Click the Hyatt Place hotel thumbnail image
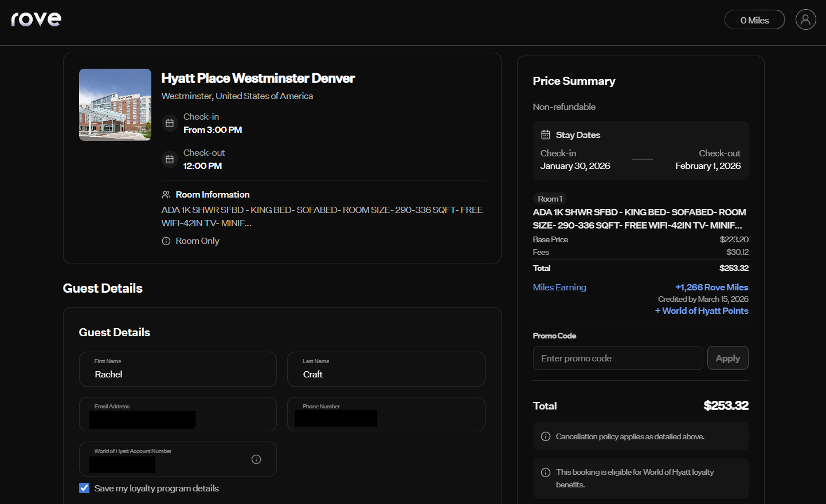 [115, 104]
